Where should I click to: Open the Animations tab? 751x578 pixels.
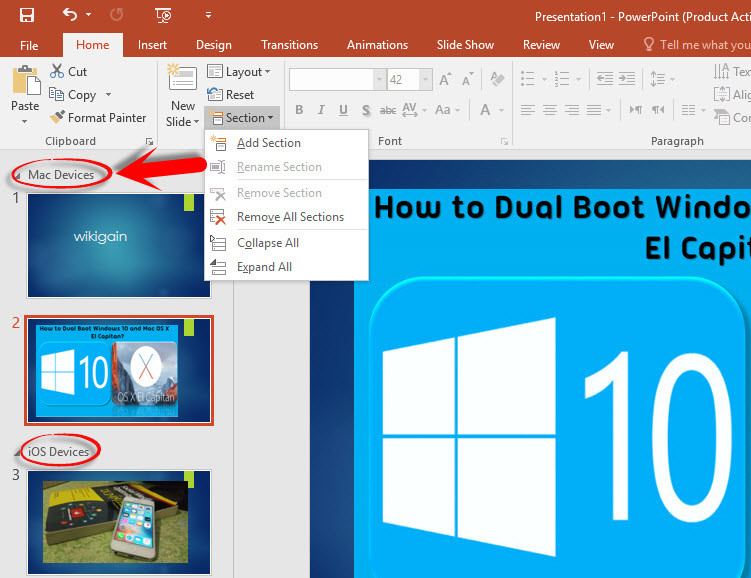(x=377, y=45)
